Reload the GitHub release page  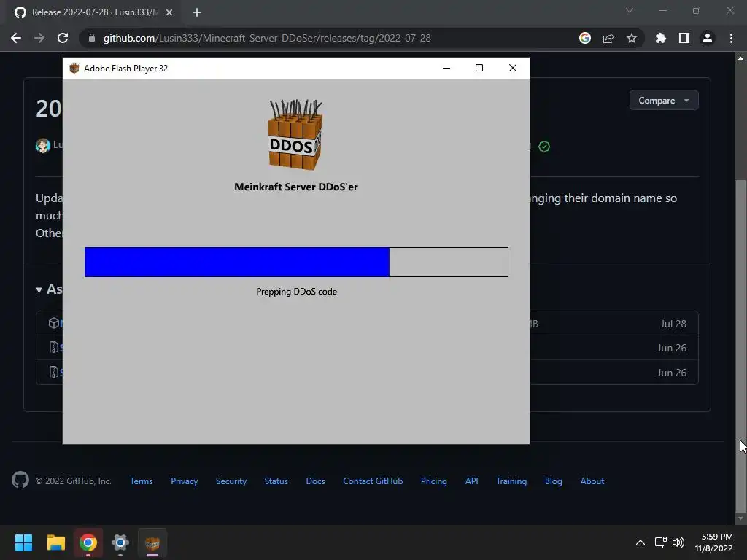(x=63, y=38)
